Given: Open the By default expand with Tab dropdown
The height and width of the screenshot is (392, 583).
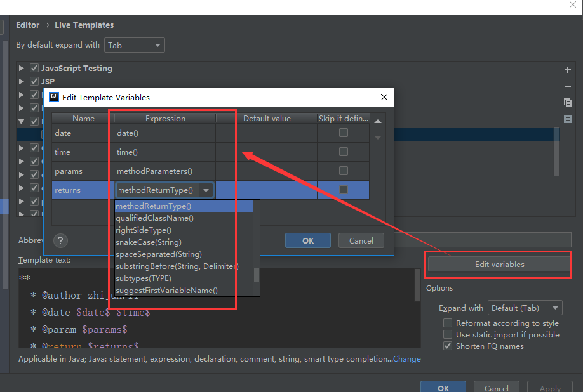Looking at the screenshot, I should coord(135,45).
